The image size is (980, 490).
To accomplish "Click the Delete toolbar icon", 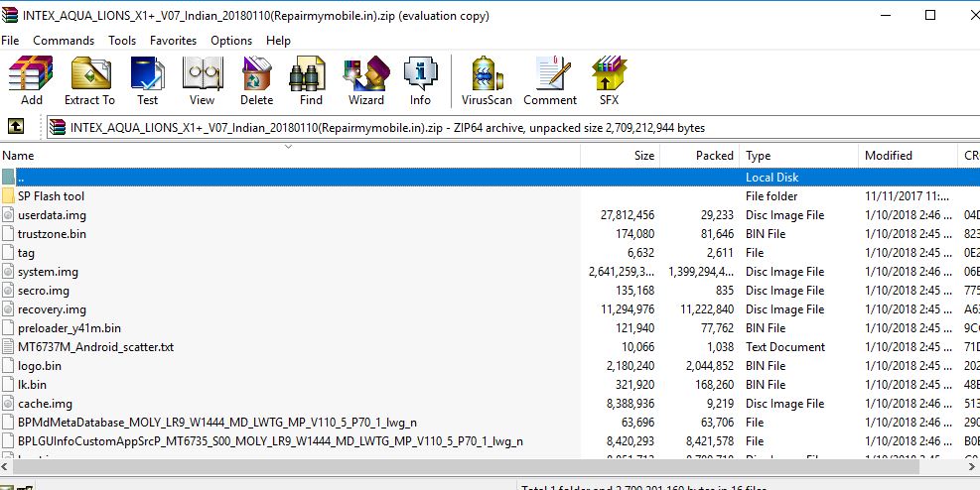I will coord(256,80).
